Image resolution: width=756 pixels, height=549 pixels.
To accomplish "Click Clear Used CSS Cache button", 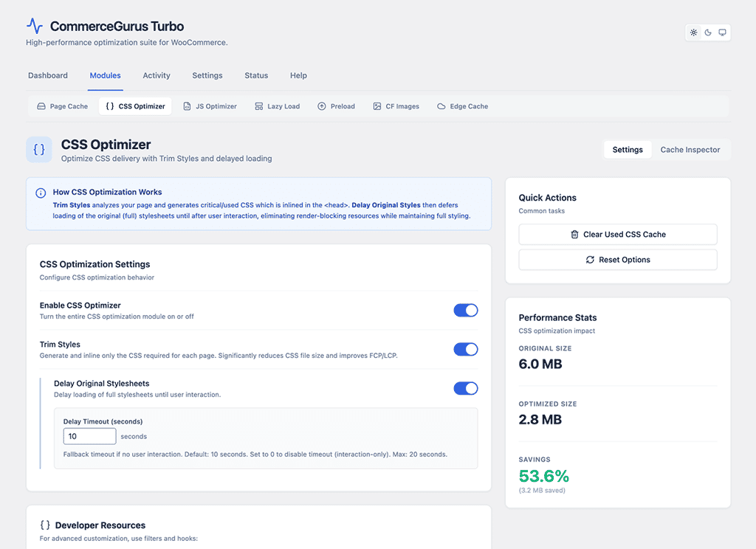I will pyautogui.click(x=618, y=234).
